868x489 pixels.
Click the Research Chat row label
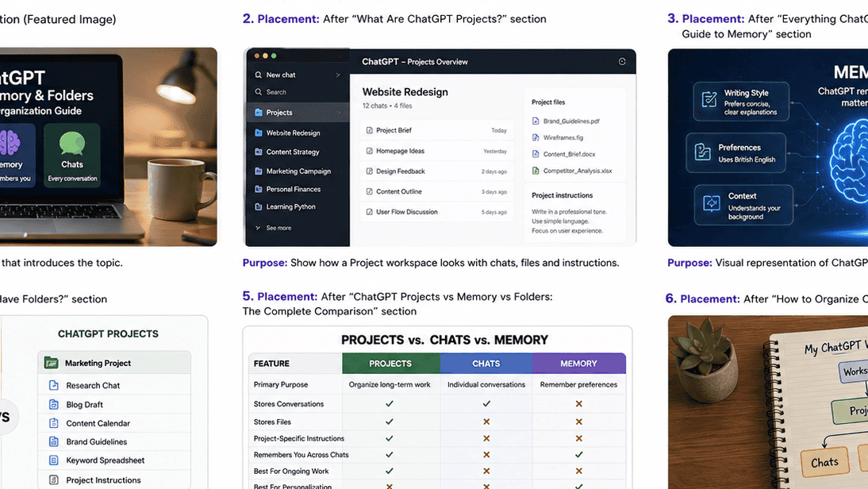click(93, 386)
